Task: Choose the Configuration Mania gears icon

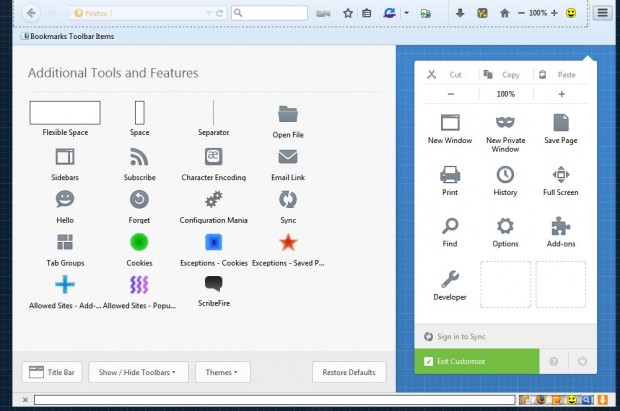Action: click(214, 199)
